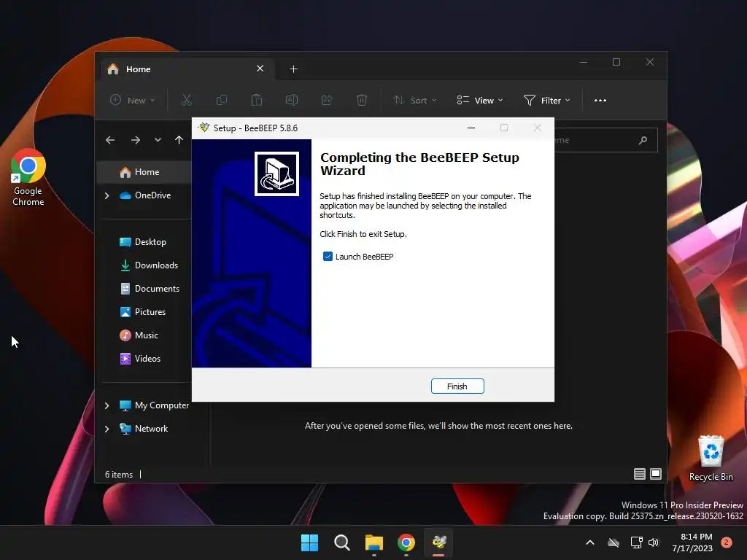The height and width of the screenshot is (560, 747).
Task: Click the BeeBEEP bee icon in setup title bar
Action: coord(204,128)
